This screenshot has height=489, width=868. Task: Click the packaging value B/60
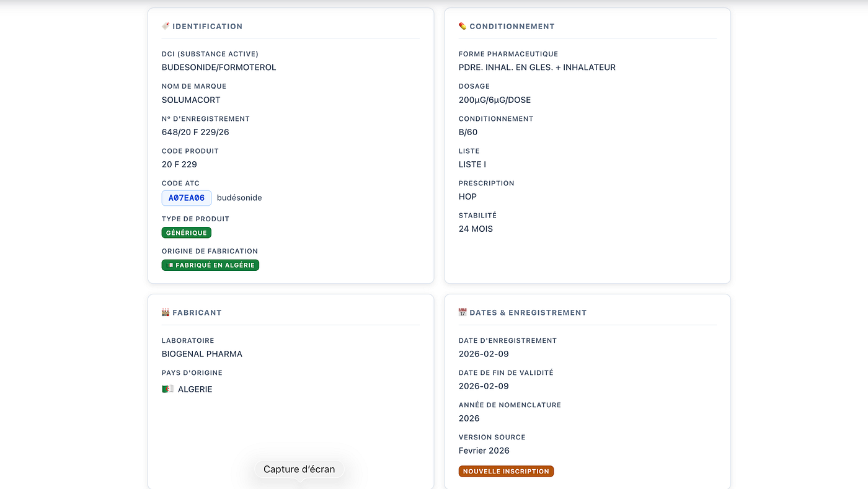coord(468,132)
